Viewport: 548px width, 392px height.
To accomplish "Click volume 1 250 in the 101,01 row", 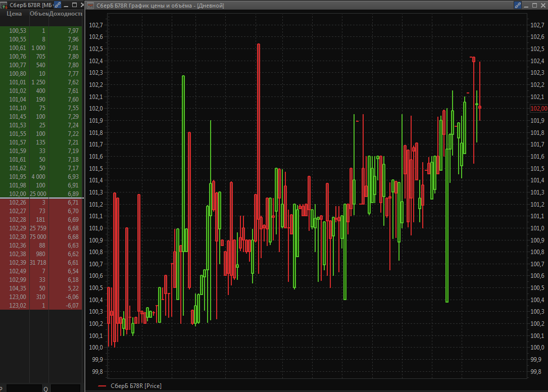I will (38, 82).
